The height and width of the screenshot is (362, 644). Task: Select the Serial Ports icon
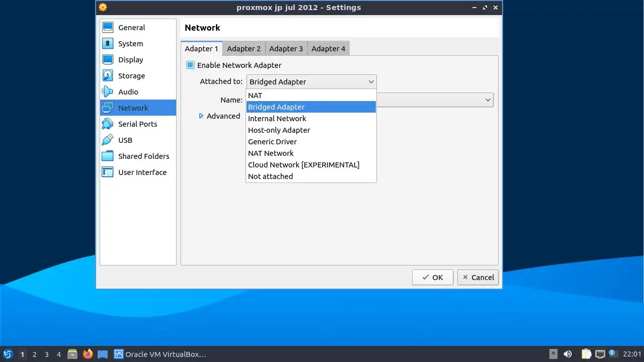pyautogui.click(x=108, y=124)
